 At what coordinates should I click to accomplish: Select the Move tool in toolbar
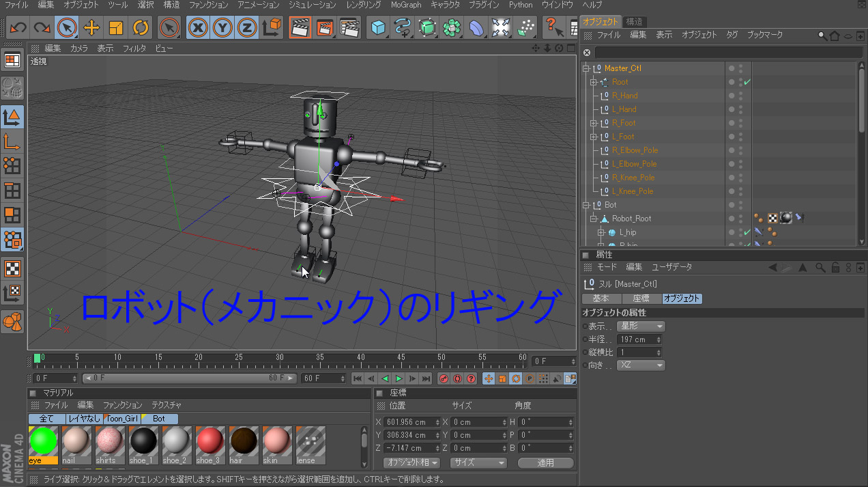tap(91, 28)
